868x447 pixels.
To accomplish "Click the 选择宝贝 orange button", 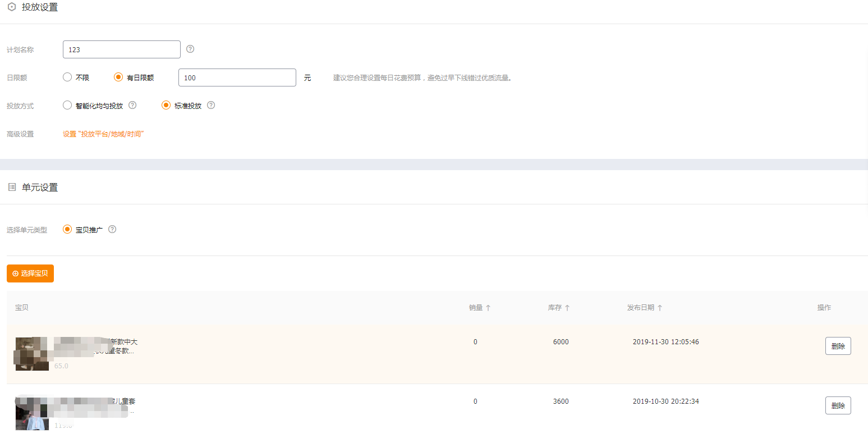I will pos(30,273).
